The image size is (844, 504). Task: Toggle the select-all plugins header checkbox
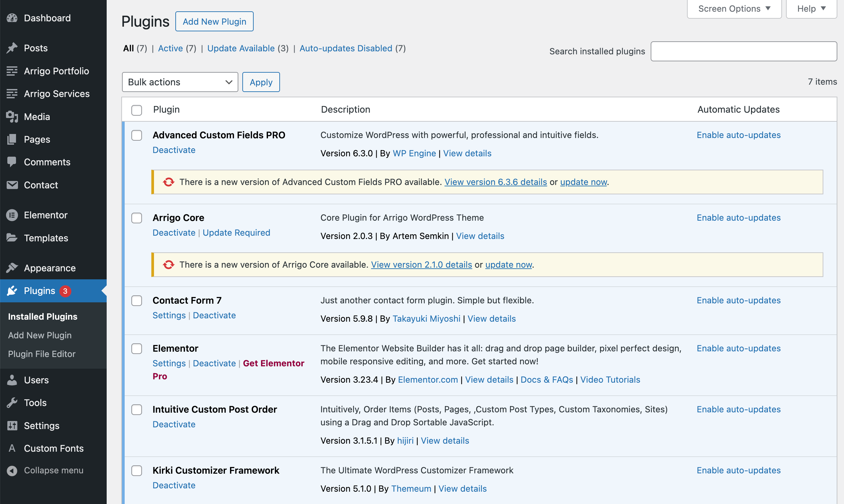[x=137, y=110]
